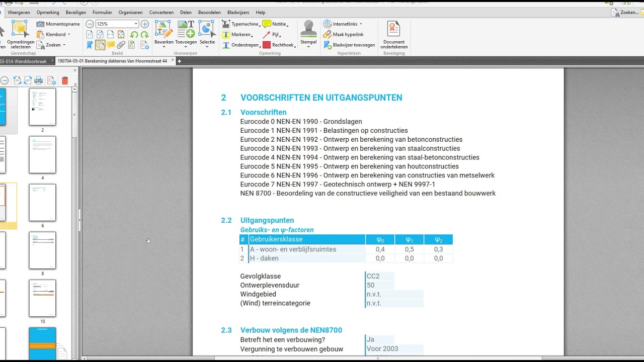Click Maak hyperlink
The width and height of the screenshot is (644, 362).
coord(343,35)
